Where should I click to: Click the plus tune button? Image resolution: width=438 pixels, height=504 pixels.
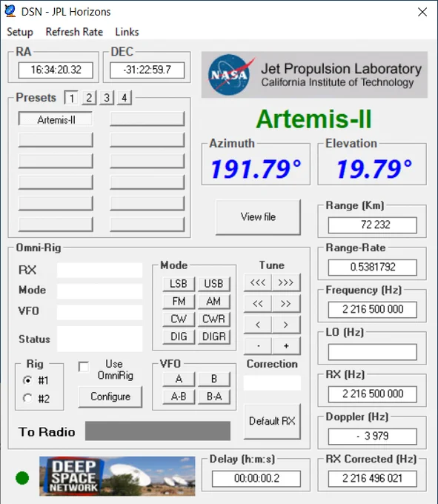[286, 346]
